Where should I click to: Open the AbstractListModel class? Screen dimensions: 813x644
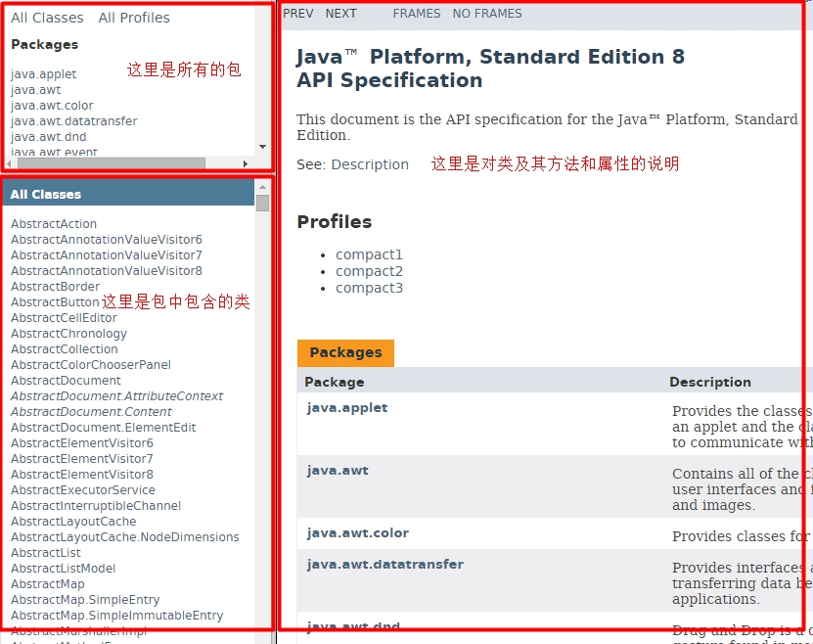(64, 569)
